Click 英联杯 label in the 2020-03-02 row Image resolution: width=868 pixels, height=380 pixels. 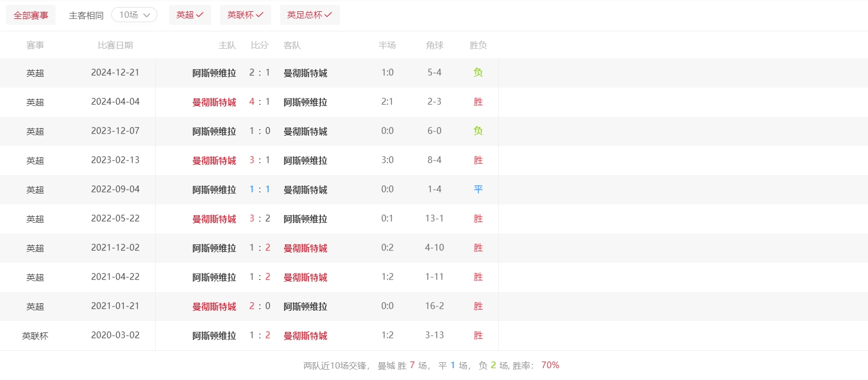click(35, 336)
